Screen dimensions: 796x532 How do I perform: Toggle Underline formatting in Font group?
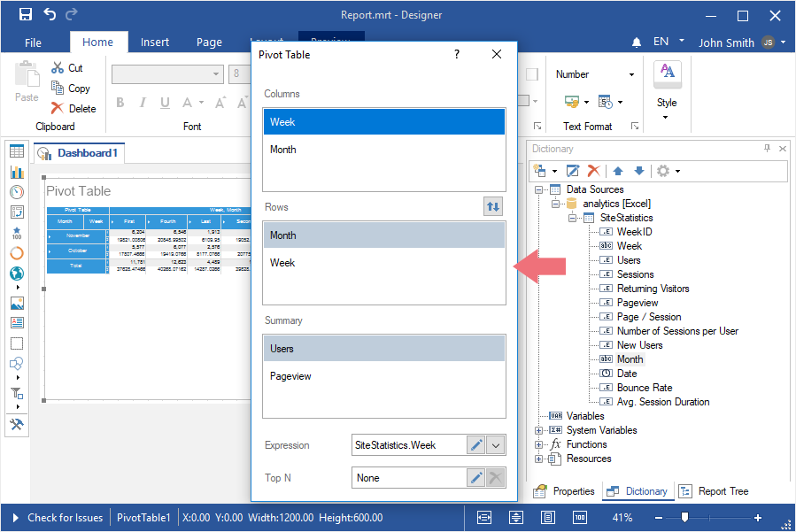pos(164,103)
